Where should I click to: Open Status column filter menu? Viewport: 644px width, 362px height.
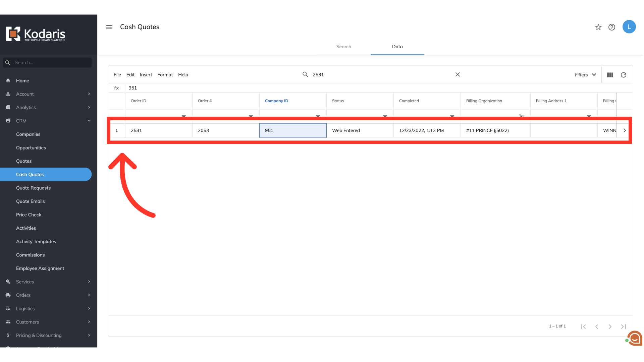(385, 116)
